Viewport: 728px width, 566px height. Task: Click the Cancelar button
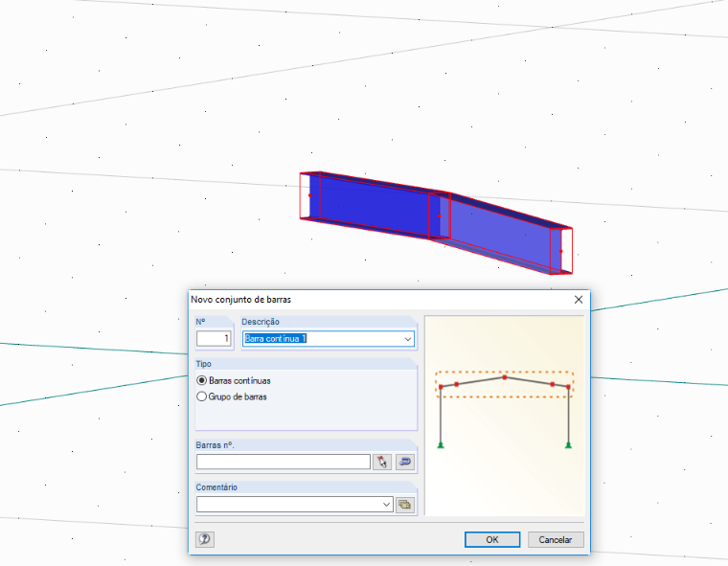(556, 539)
